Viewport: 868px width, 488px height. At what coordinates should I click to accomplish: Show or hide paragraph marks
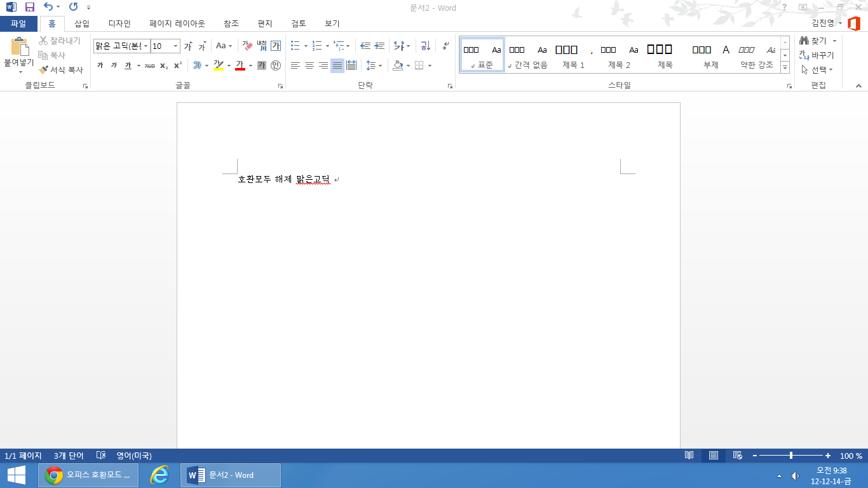coord(445,46)
